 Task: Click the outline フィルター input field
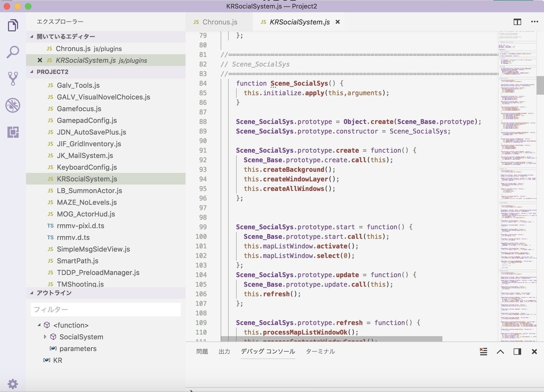[x=106, y=310]
